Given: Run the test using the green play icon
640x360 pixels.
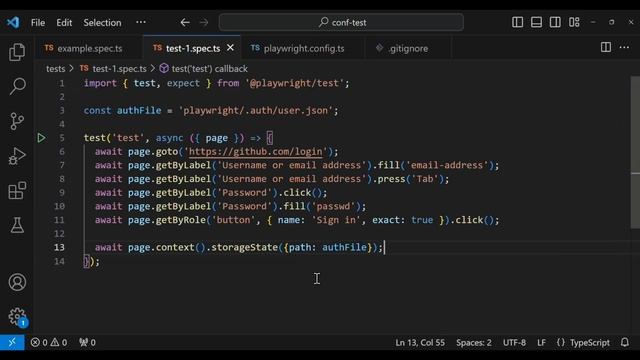Looking at the screenshot, I should coord(41,138).
